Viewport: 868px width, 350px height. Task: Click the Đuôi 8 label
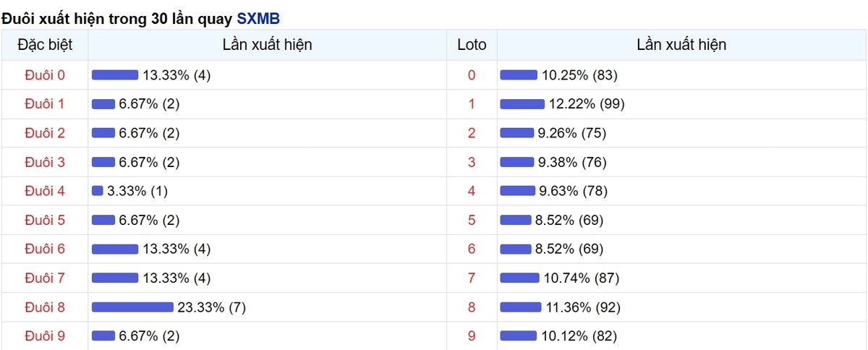coord(45,307)
